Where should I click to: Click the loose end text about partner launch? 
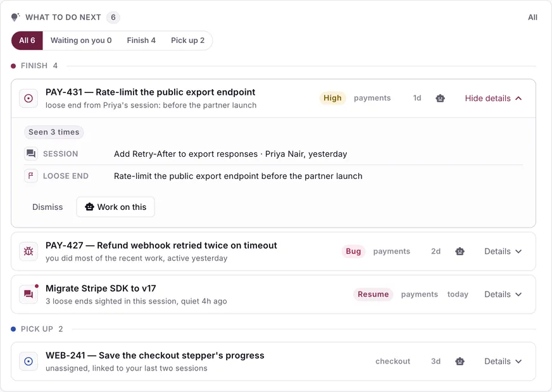pyautogui.click(x=238, y=176)
